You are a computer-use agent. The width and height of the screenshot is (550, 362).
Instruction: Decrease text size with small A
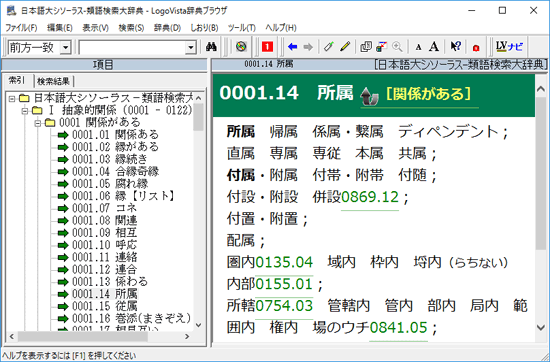click(x=418, y=47)
